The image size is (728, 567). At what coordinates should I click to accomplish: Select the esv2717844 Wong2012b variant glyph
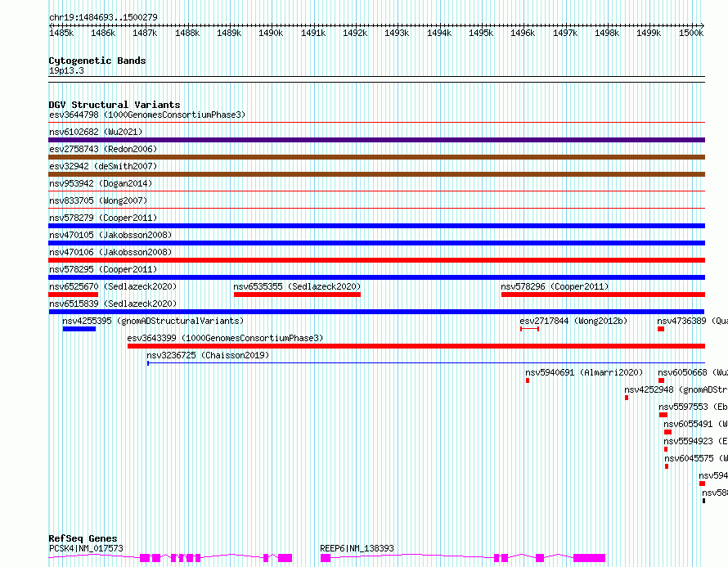coord(530,329)
